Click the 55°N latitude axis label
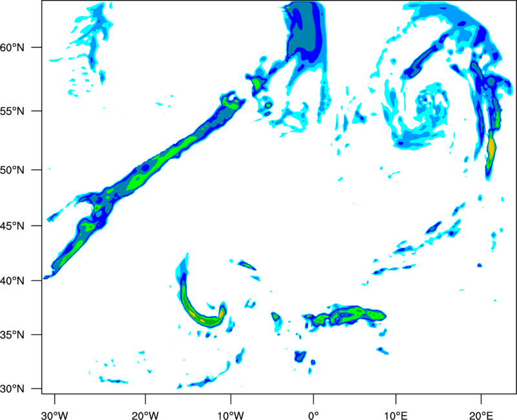Image resolution: width=517 pixels, height=420 pixels. click(x=12, y=111)
